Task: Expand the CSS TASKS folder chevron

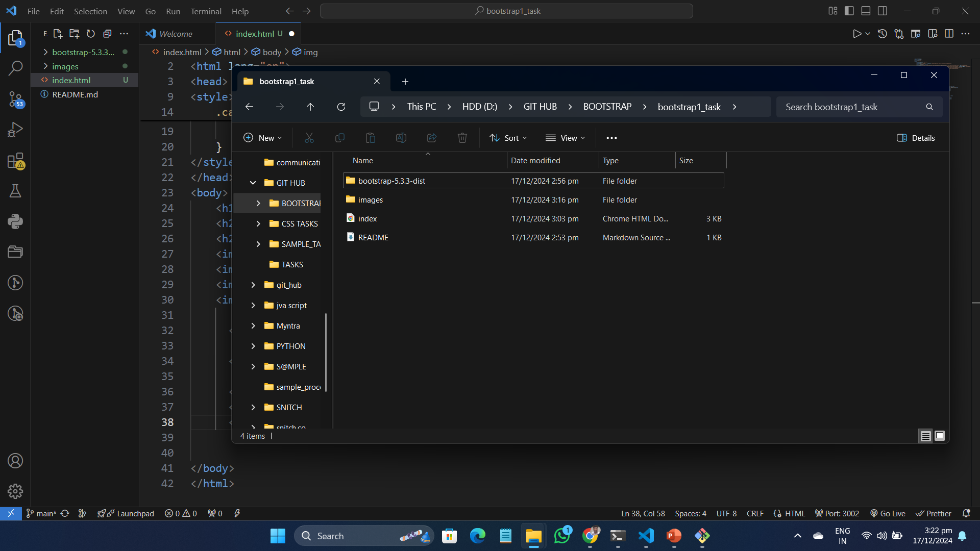Action: click(x=258, y=223)
